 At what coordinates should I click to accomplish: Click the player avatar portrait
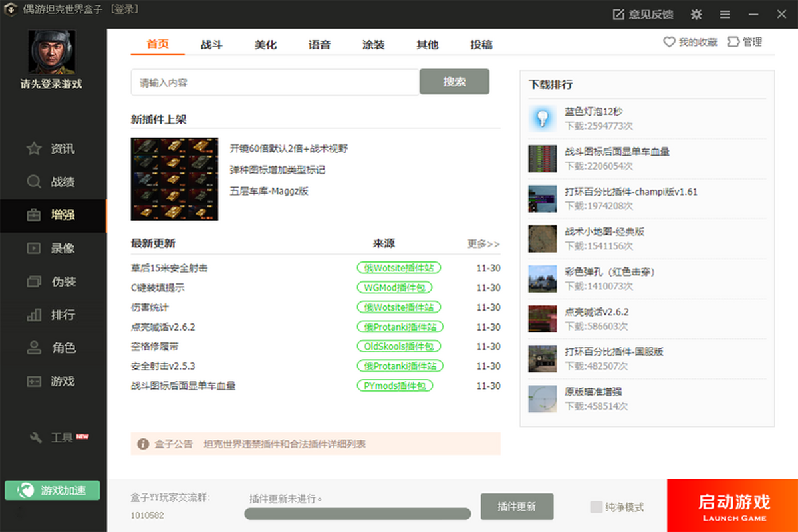[51, 51]
